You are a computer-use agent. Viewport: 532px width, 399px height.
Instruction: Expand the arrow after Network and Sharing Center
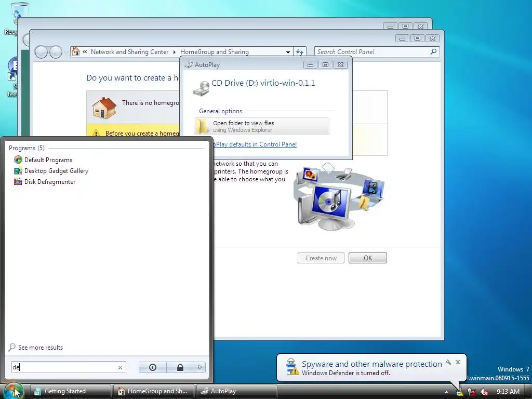pos(175,52)
